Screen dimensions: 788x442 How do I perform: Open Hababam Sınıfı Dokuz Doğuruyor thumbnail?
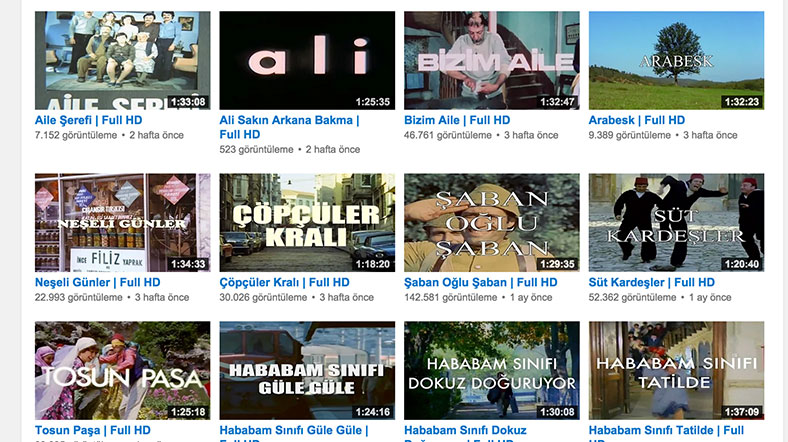coord(491,371)
